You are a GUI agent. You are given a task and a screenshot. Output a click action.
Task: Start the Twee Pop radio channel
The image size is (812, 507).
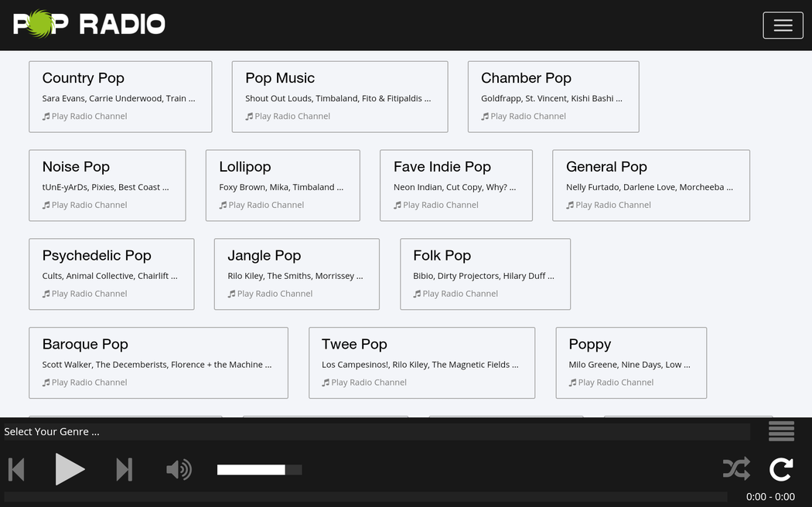coord(368,383)
